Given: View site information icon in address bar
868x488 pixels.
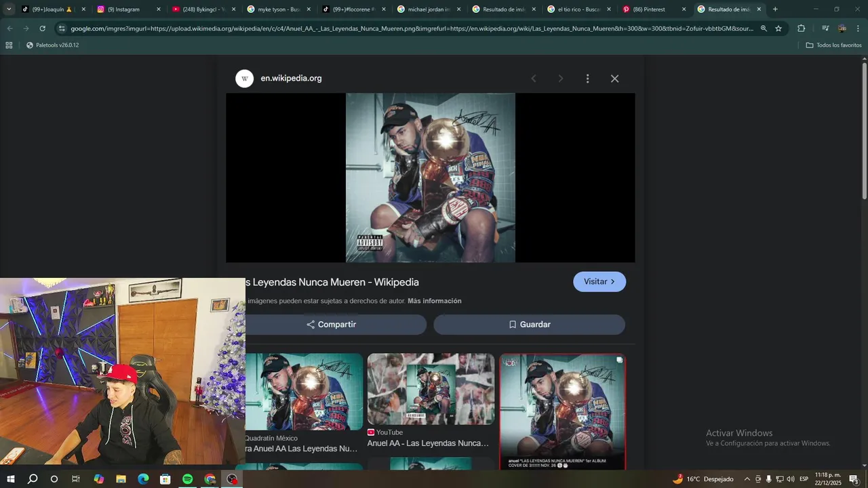Looking at the screenshot, I should [x=62, y=28].
